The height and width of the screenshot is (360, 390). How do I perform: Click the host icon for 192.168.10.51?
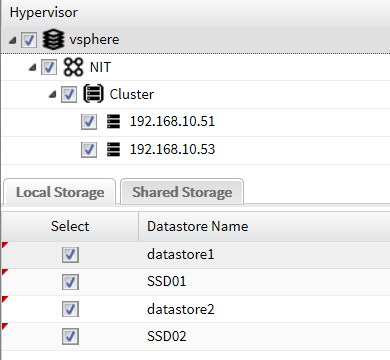pyautogui.click(x=113, y=121)
